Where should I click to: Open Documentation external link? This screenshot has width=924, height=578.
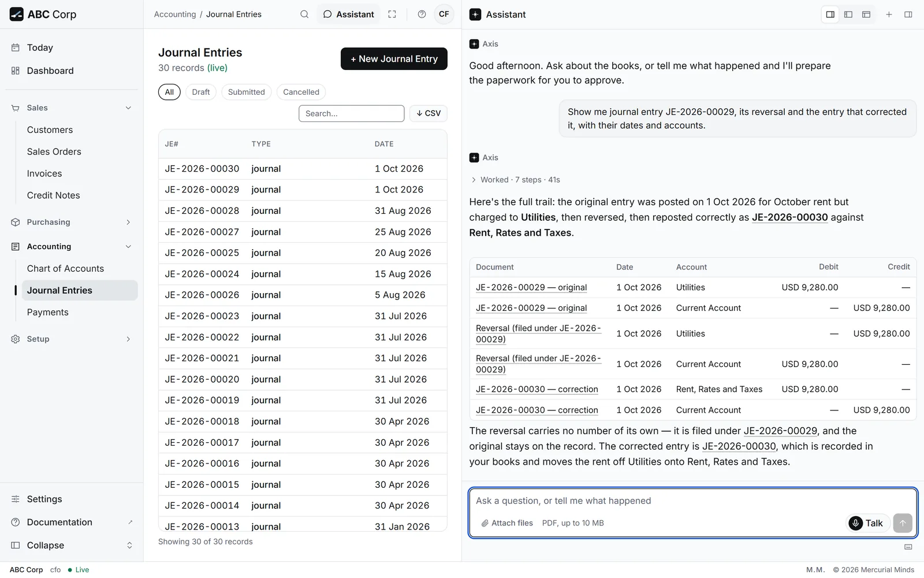pyautogui.click(x=72, y=522)
